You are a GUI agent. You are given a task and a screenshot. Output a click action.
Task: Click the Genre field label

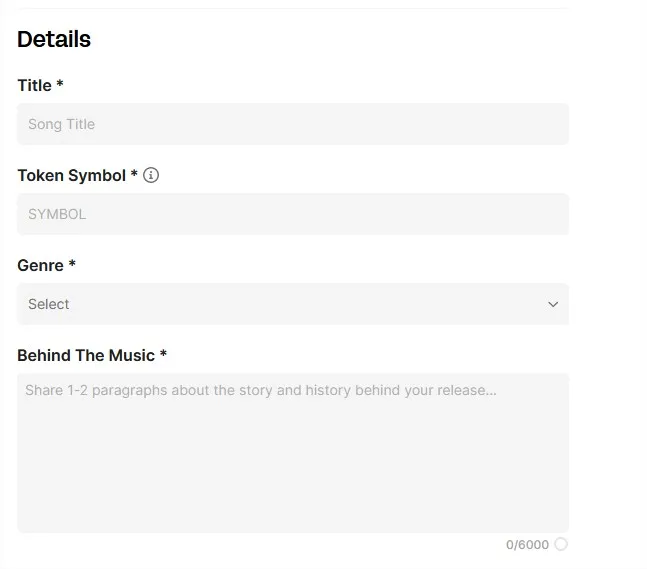click(x=40, y=265)
